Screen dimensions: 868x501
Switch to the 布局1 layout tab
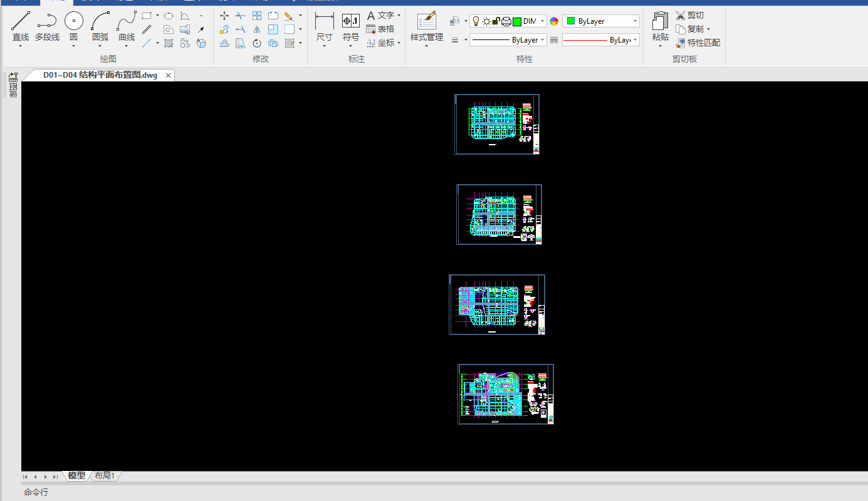pyautogui.click(x=105, y=476)
